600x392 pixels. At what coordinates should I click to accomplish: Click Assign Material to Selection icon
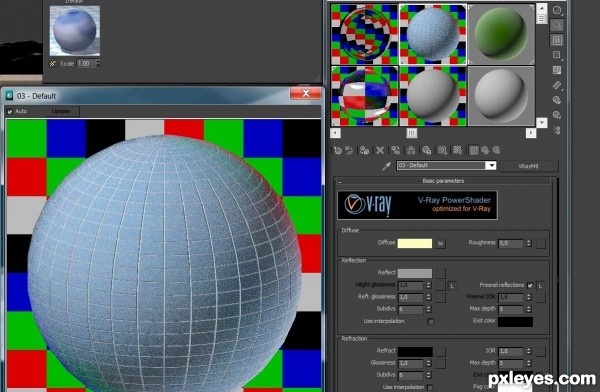(x=364, y=150)
